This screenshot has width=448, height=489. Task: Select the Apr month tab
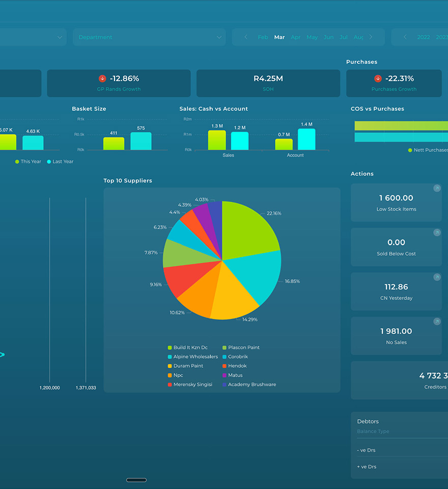(x=295, y=37)
